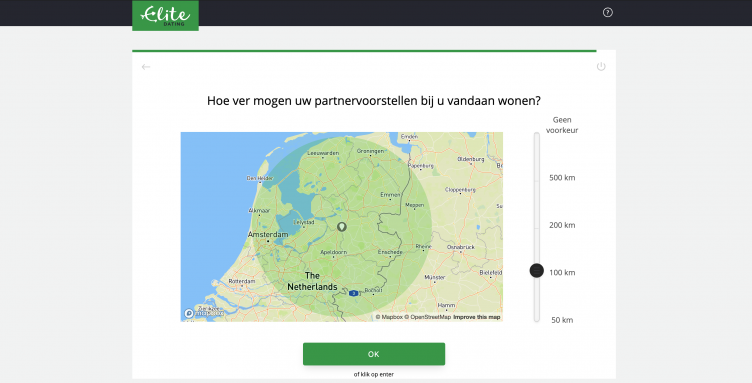Click Bielefeld label on the map
The image size is (752, 383).
491,273
